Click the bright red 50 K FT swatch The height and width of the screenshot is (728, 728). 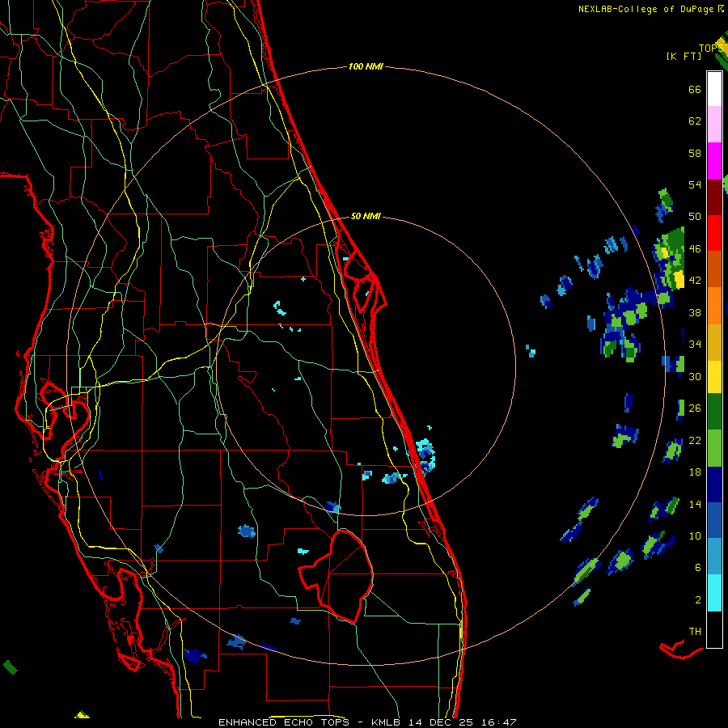714,233
